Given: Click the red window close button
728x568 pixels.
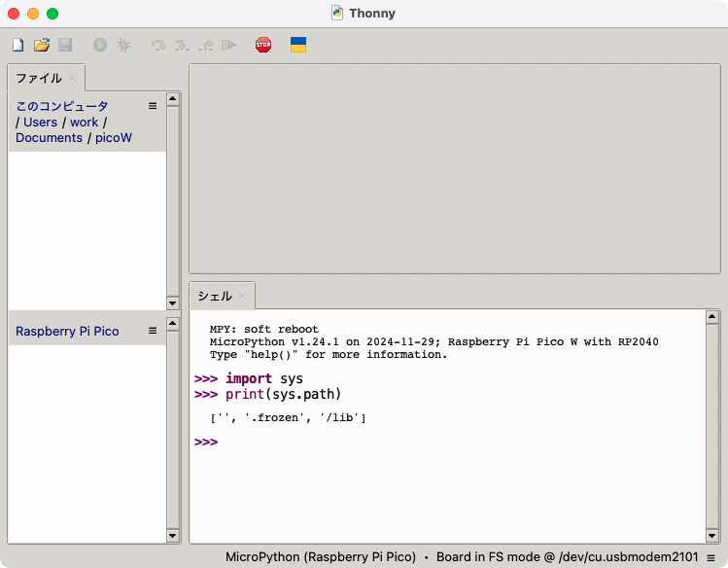Looking at the screenshot, I should [14, 14].
